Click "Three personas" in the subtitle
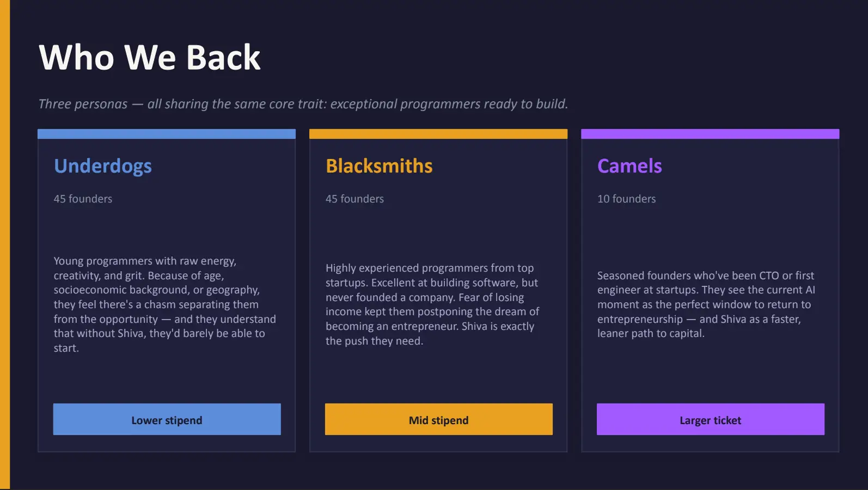The height and width of the screenshot is (490, 868). click(x=83, y=104)
